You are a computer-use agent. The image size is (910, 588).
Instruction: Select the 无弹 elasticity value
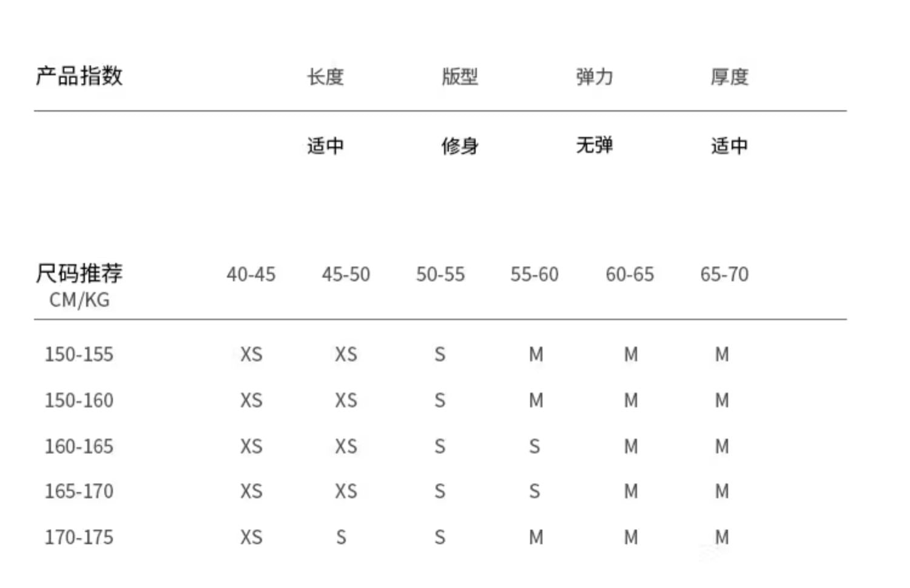click(595, 145)
